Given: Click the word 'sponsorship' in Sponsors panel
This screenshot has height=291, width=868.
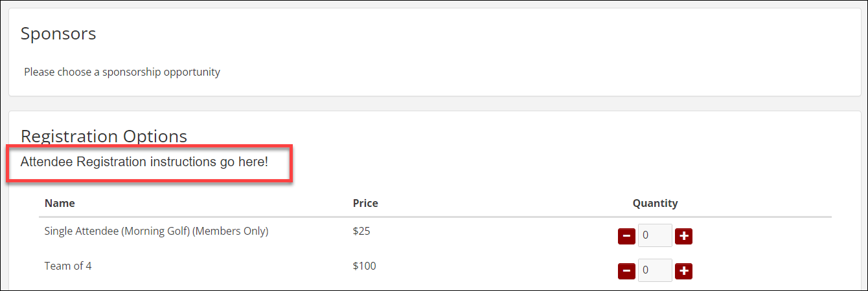Looking at the screenshot, I should pos(131,72).
